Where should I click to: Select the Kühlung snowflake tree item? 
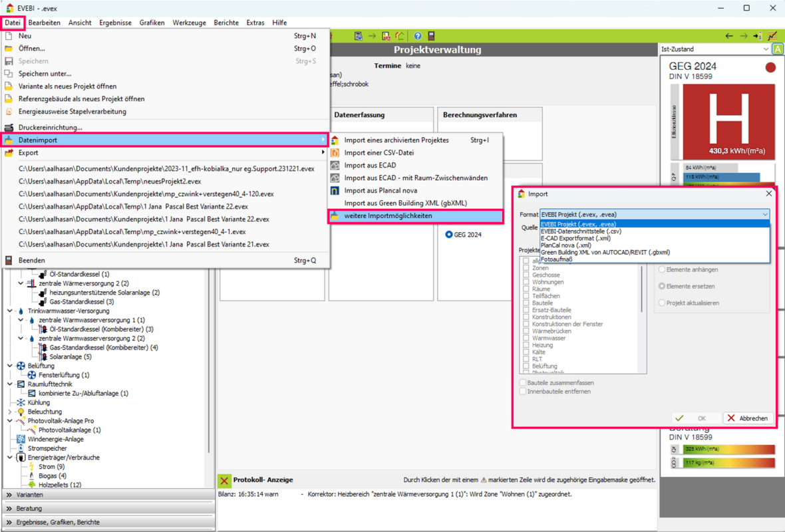pos(39,402)
